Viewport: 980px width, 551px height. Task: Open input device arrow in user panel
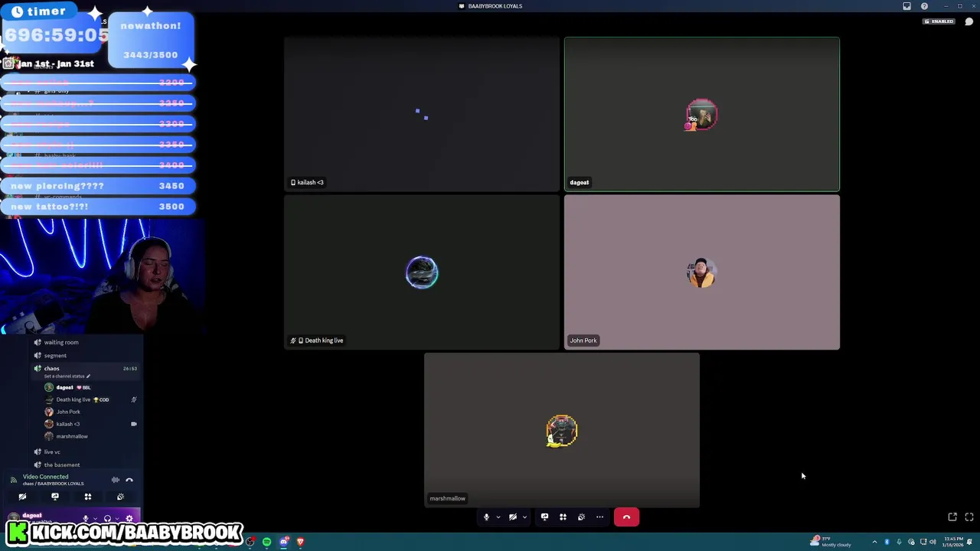[94, 519]
